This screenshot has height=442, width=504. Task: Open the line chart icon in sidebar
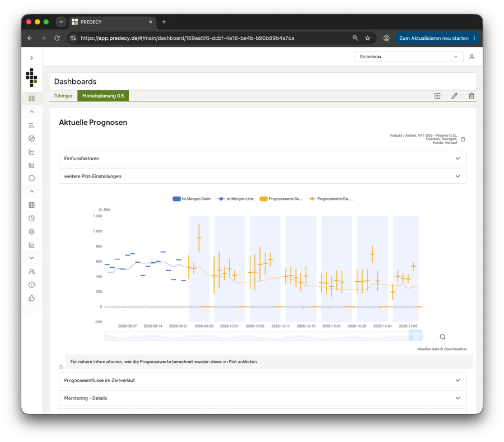click(x=31, y=152)
